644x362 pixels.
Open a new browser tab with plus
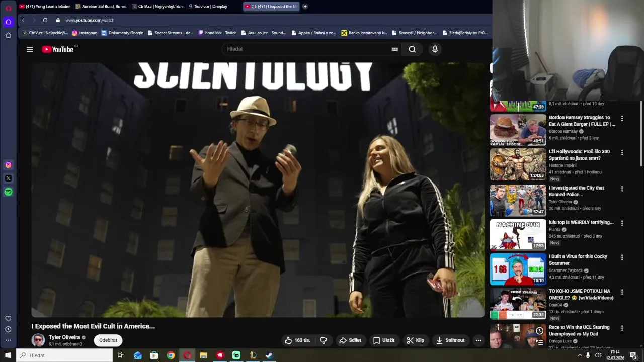[305, 7]
